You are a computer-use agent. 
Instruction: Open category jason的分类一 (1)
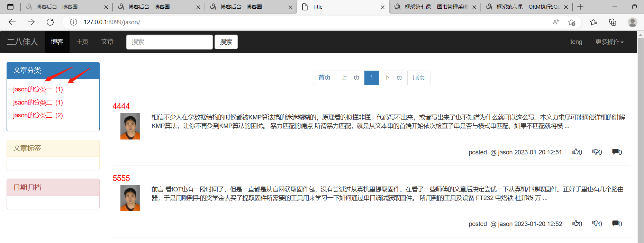tap(38, 89)
